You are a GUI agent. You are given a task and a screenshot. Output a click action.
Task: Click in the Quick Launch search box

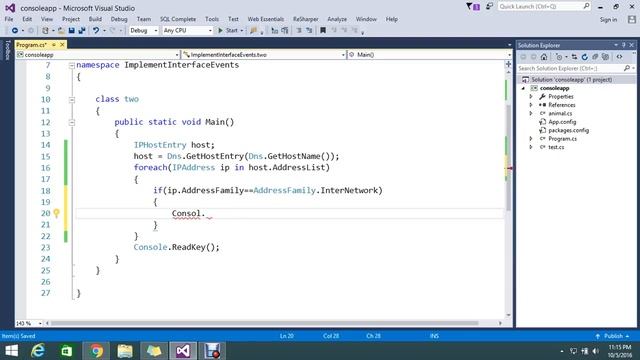click(544, 7)
